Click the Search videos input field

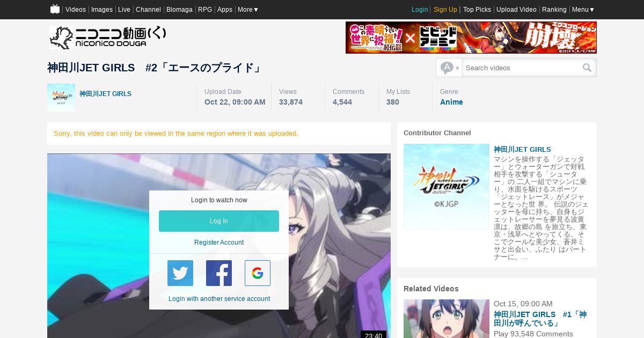pyautogui.click(x=521, y=68)
